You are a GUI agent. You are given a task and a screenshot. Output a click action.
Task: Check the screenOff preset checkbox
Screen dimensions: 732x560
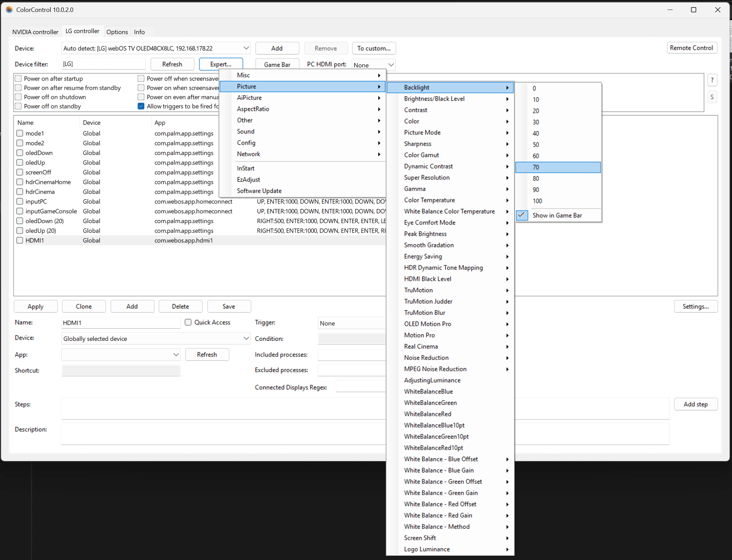[x=20, y=172]
